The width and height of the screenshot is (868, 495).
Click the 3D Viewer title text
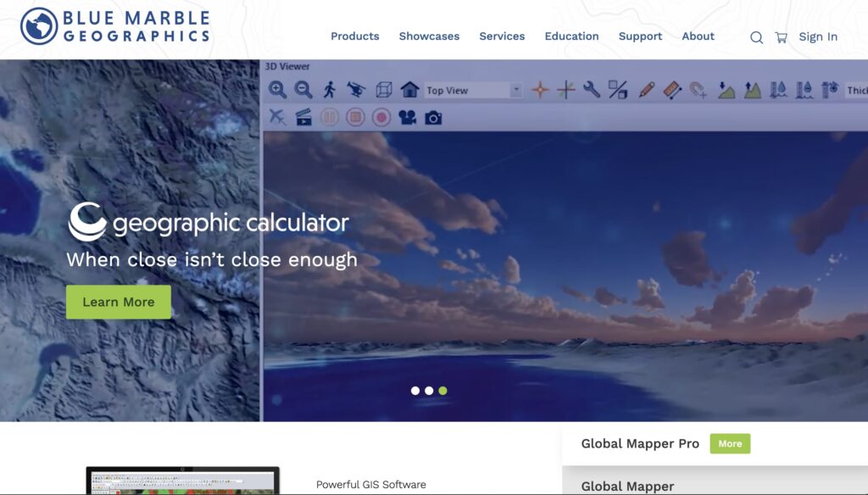[x=287, y=66]
